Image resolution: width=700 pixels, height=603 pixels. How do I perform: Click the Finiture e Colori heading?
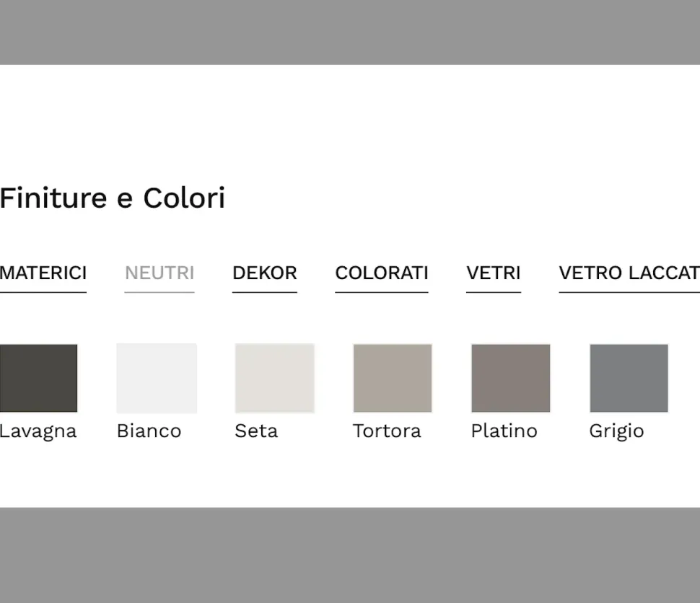[x=113, y=198]
